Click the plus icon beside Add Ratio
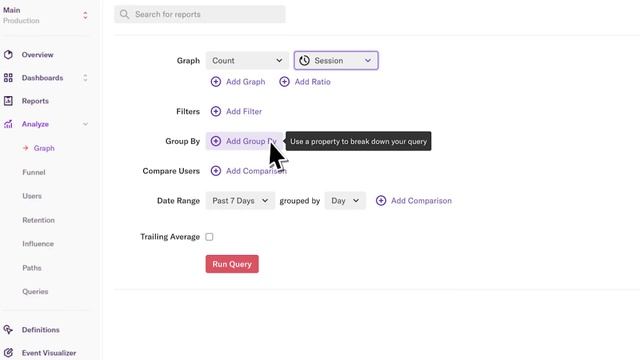 [x=284, y=82]
